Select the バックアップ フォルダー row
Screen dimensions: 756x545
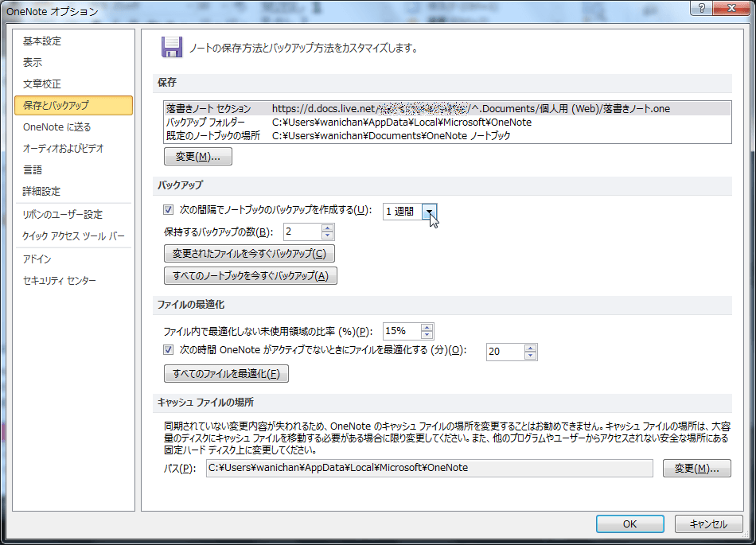click(447, 123)
